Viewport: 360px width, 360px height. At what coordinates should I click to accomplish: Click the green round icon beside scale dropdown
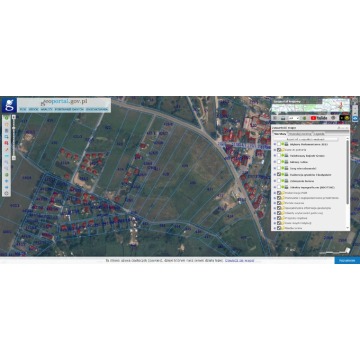304,118
